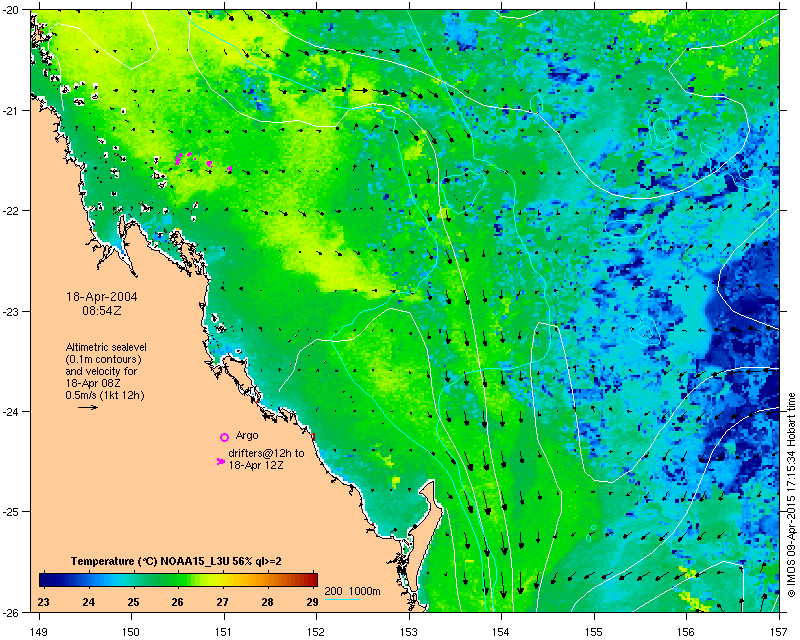
Task: Click the 'Argo' legend label
Action: (247, 435)
